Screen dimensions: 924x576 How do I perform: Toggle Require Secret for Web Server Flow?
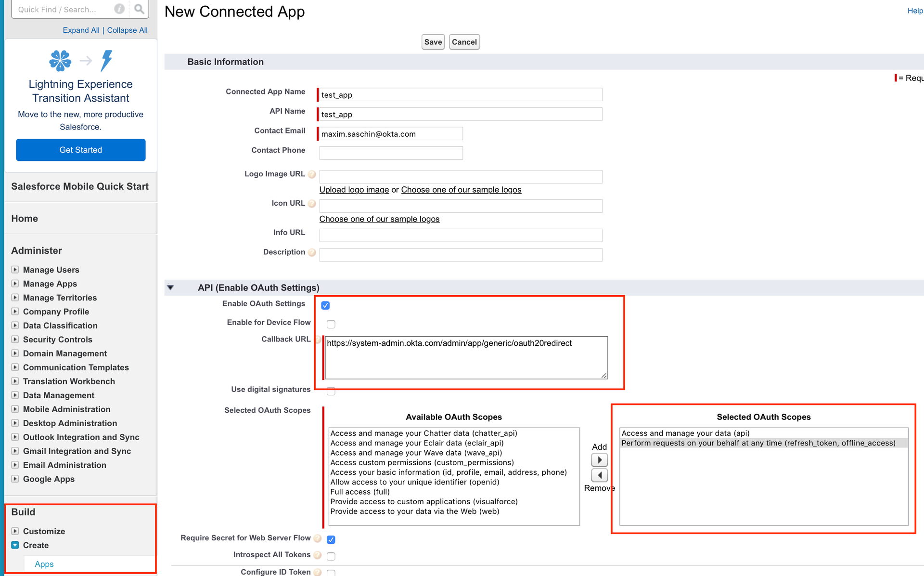(x=331, y=539)
